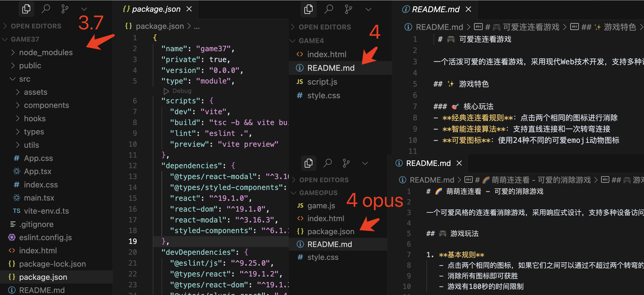This screenshot has height=295, width=644.
Task: Expand the components folder
Action: click(46, 105)
